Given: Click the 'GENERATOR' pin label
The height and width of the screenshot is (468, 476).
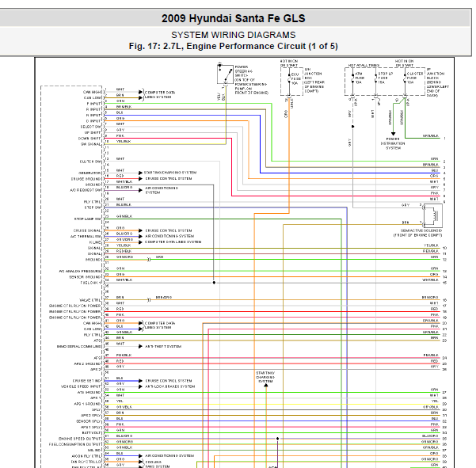Looking at the screenshot, I should 89,173.
